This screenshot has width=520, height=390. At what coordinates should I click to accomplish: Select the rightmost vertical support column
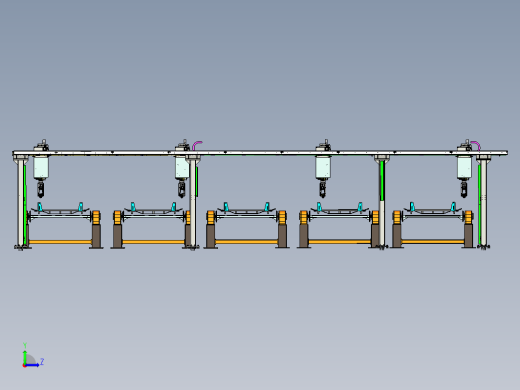(x=484, y=203)
